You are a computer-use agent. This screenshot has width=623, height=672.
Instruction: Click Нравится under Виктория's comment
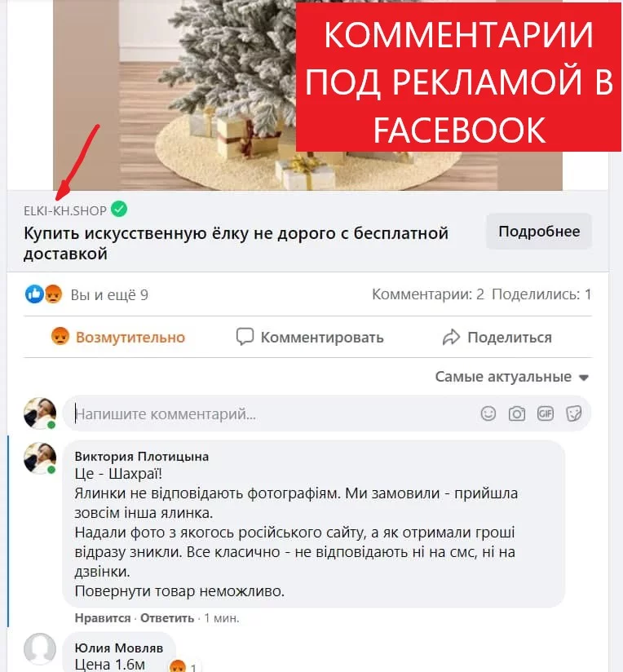click(x=103, y=618)
